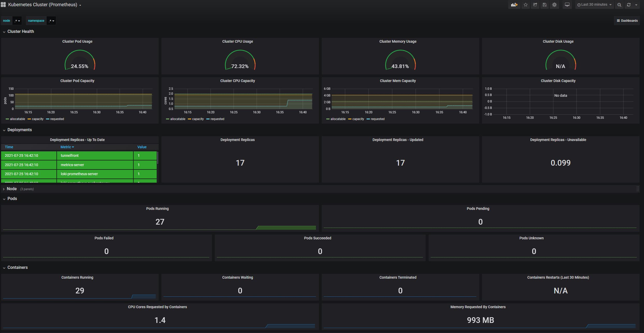
Task: Save the dashboard using disk icon
Action: click(x=544, y=4)
